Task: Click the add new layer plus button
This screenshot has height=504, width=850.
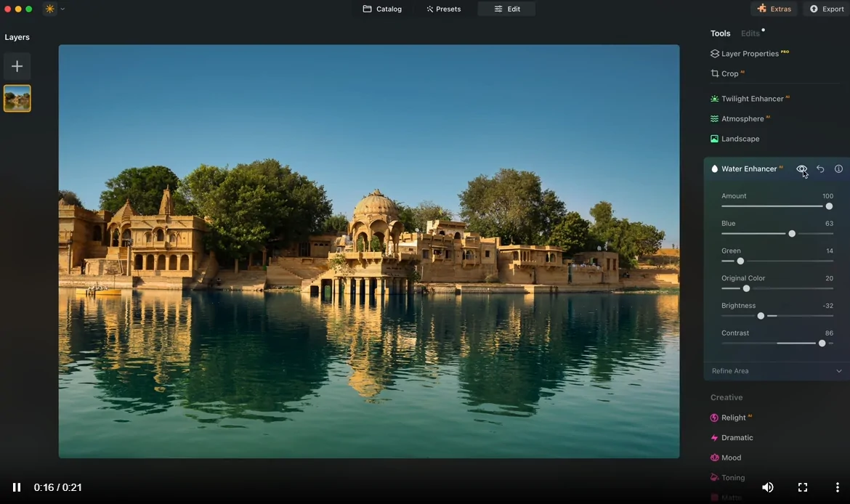Action: tap(17, 66)
